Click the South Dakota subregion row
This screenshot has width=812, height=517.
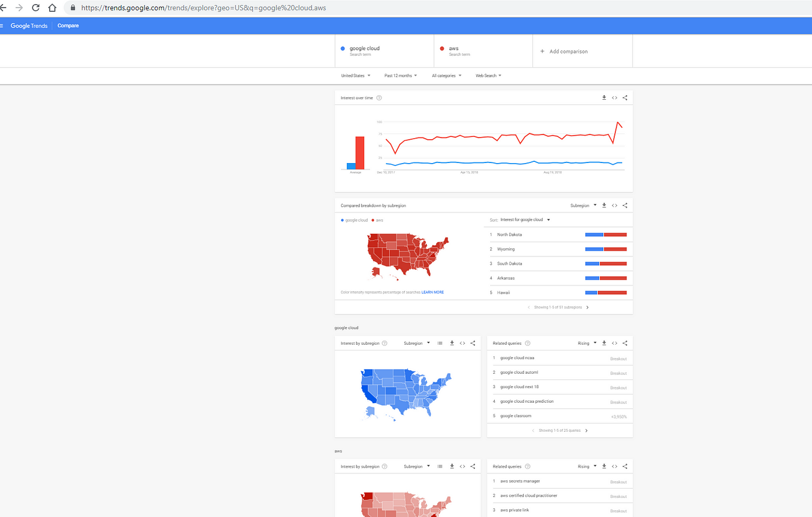pos(559,263)
